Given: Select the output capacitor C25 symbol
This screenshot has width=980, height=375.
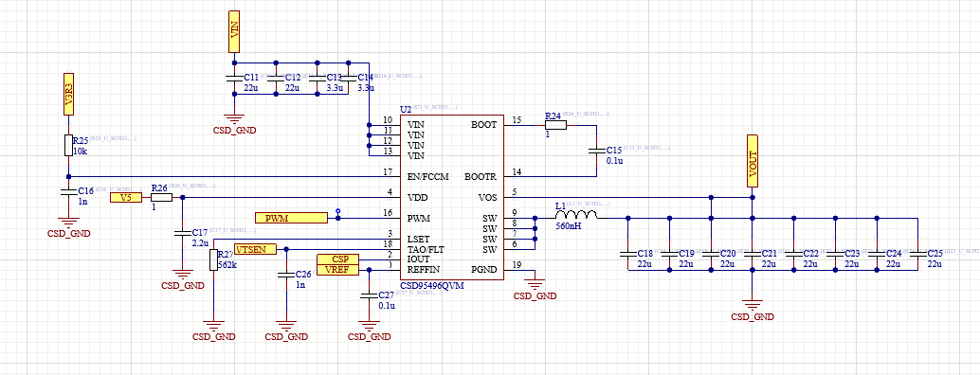Looking at the screenshot, I should click(918, 254).
